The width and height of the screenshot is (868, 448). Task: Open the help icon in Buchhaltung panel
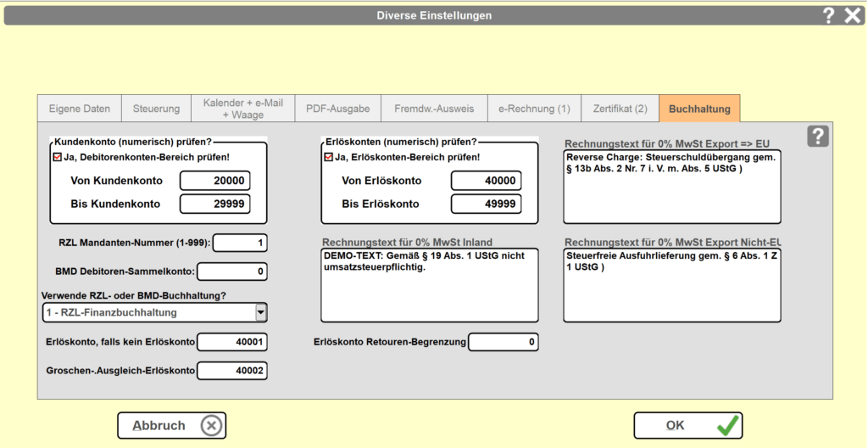point(816,136)
